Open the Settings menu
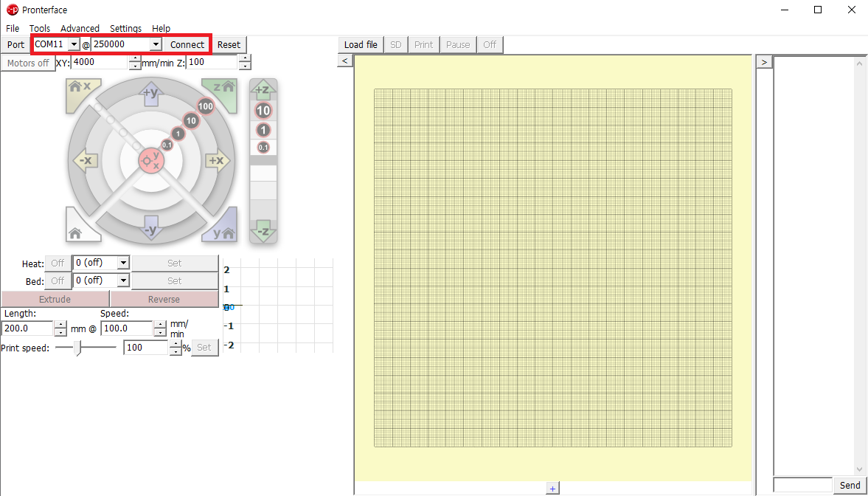The height and width of the screenshot is (496, 868). (125, 28)
